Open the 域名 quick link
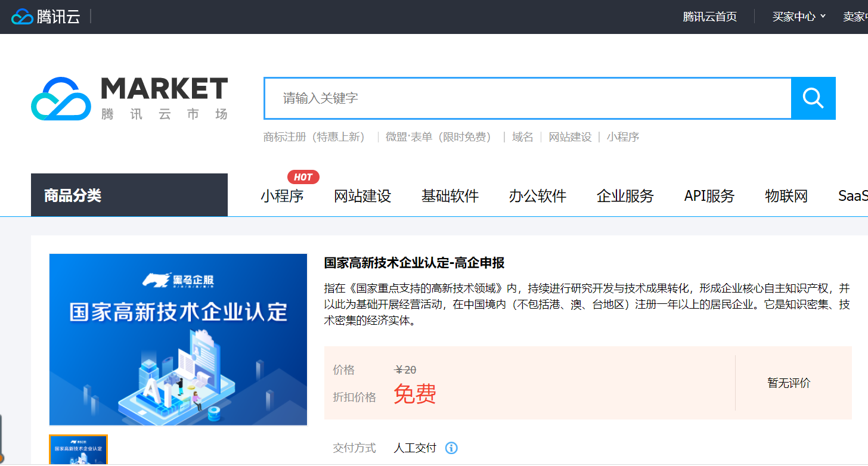The image size is (868, 466). point(522,136)
